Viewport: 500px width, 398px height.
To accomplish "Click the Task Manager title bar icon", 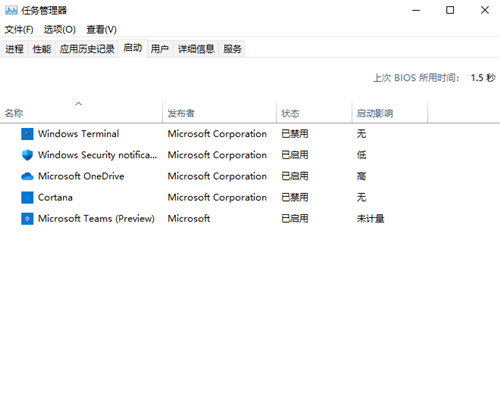I will pyautogui.click(x=11, y=10).
